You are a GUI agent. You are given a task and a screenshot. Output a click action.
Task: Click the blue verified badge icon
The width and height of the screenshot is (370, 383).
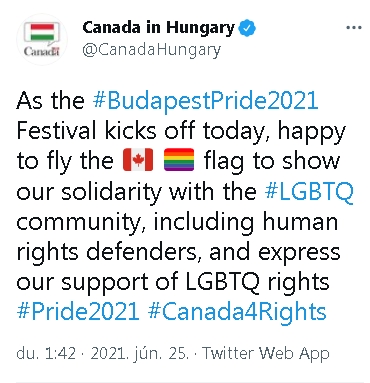pyautogui.click(x=247, y=28)
